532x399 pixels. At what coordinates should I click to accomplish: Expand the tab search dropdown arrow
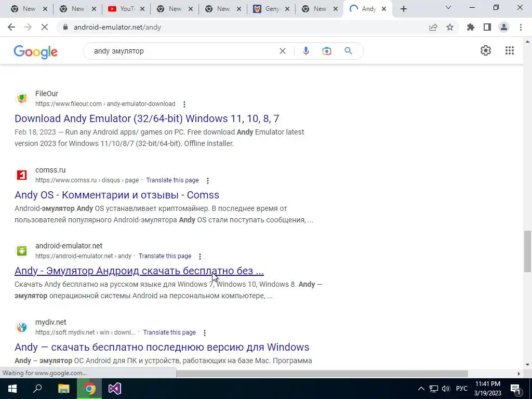point(448,7)
